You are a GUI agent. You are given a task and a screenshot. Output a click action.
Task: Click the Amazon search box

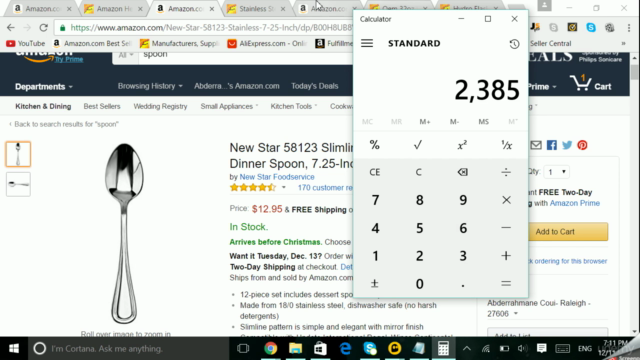pos(245,56)
